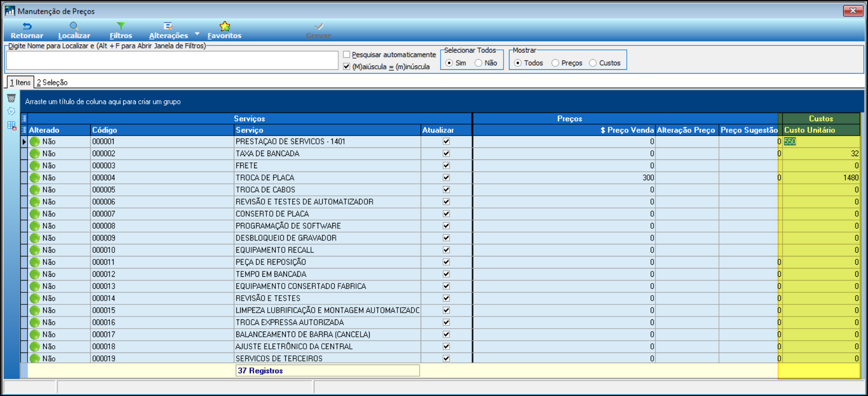Click the Gravar checkmark button
The height and width of the screenshot is (396, 868).
pyautogui.click(x=318, y=31)
